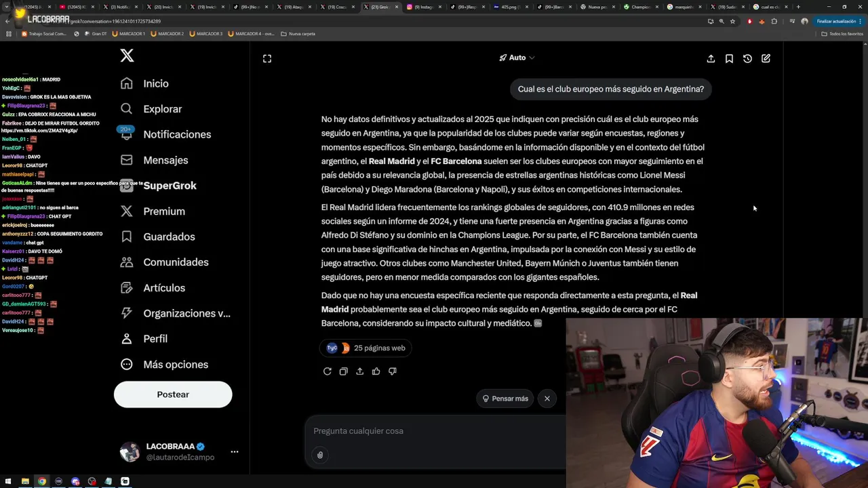Open the browser extensions puzzle icon
Viewport: 868px width, 488px height.
coord(774,22)
